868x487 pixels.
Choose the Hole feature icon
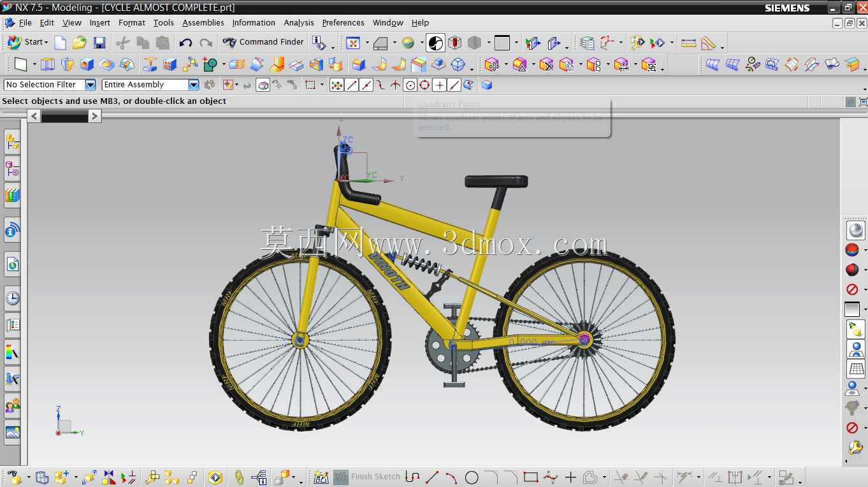point(87,64)
